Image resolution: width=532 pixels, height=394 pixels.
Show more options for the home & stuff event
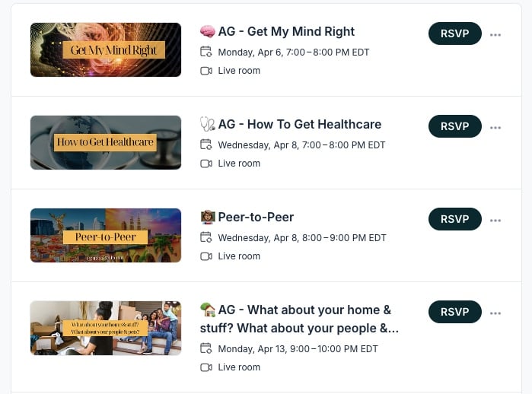pyautogui.click(x=495, y=313)
